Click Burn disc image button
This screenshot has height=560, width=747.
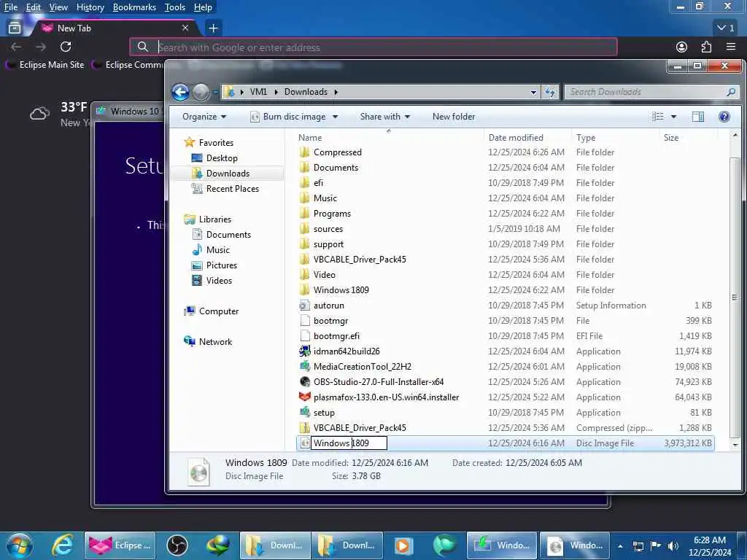[x=289, y=117]
